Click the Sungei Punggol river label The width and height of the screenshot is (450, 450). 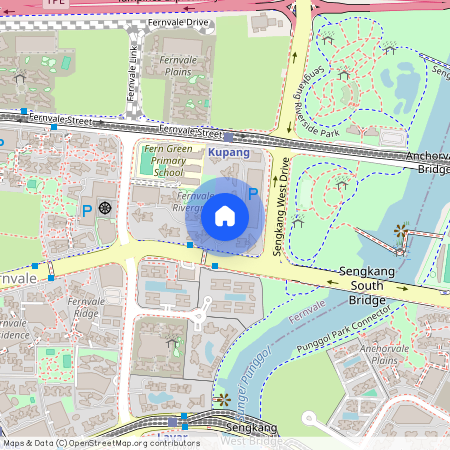point(253,383)
